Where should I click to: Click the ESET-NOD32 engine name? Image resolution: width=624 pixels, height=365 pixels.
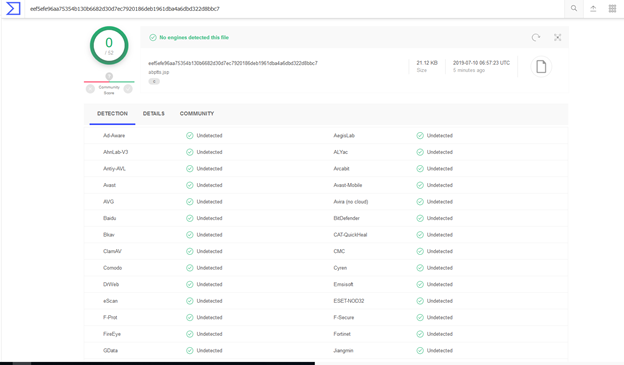point(349,301)
